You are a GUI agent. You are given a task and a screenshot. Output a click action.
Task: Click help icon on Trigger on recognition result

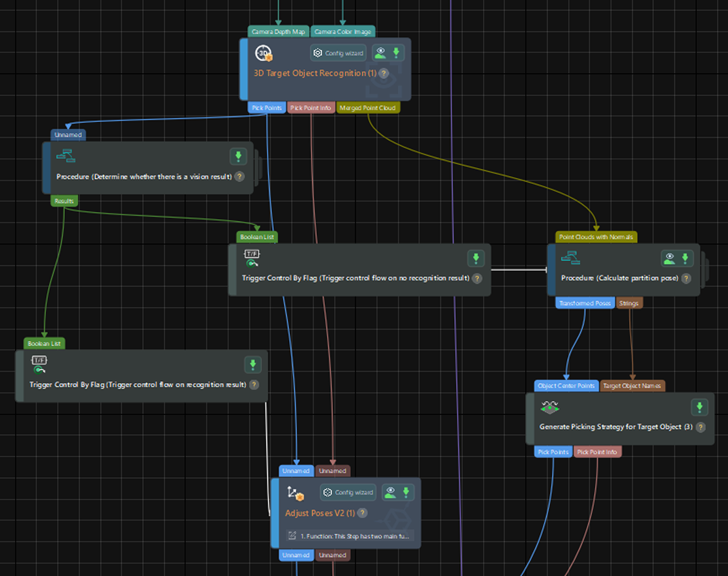tap(254, 385)
